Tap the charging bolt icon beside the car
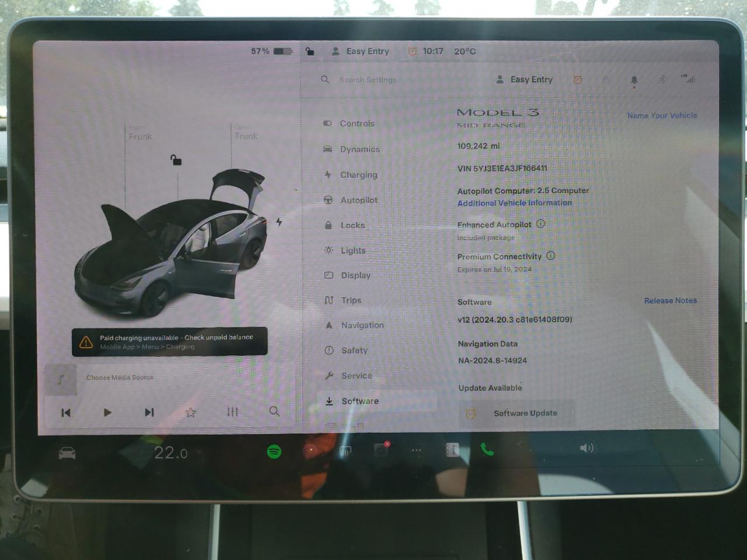 tap(279, 222)
